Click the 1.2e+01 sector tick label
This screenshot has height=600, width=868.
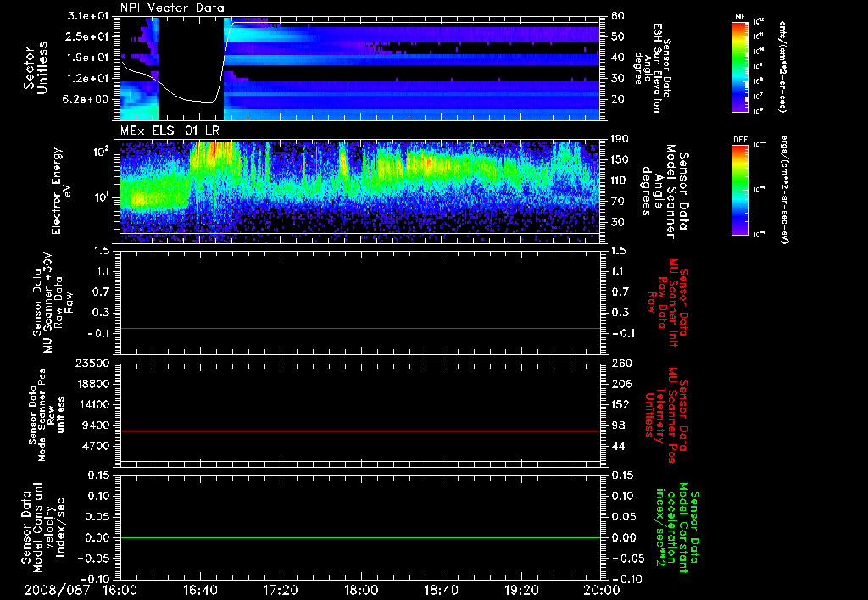(x=88, y=79)
